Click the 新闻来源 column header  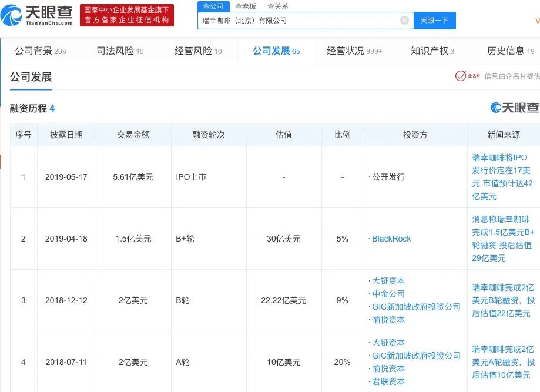tap(503, 135)
